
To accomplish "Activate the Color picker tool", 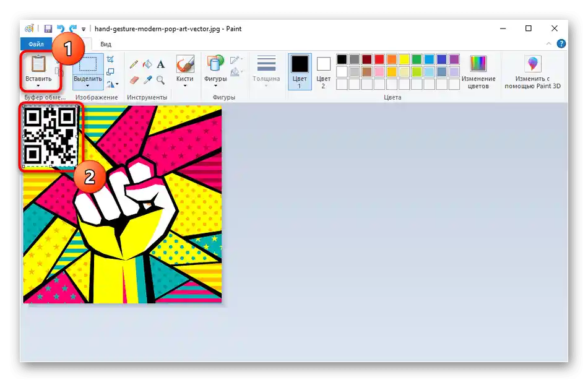I will click(147, 80).
